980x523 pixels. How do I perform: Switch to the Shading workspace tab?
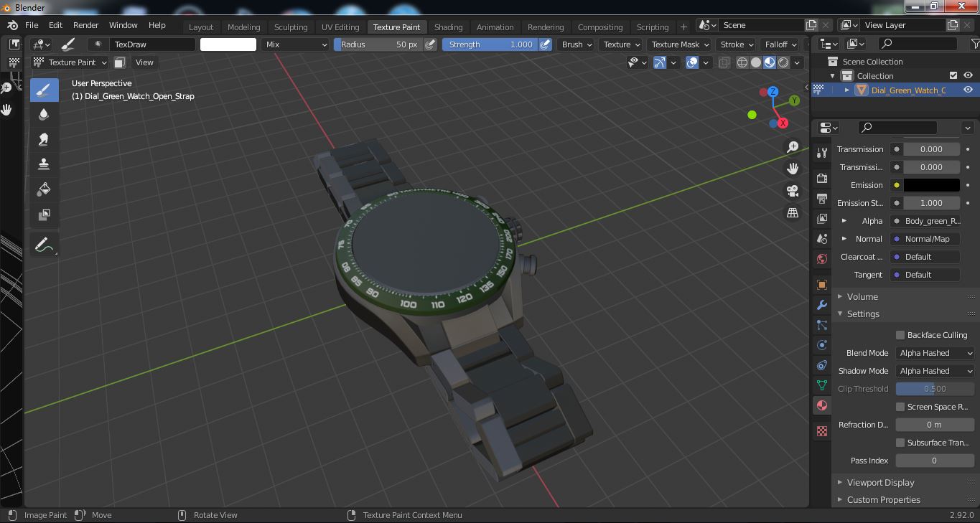pos(448,27)
